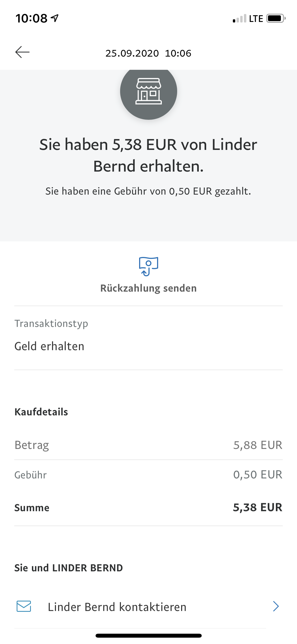
Task: Tap the envelope icon beside the contact row
Action: pos(24,606)
